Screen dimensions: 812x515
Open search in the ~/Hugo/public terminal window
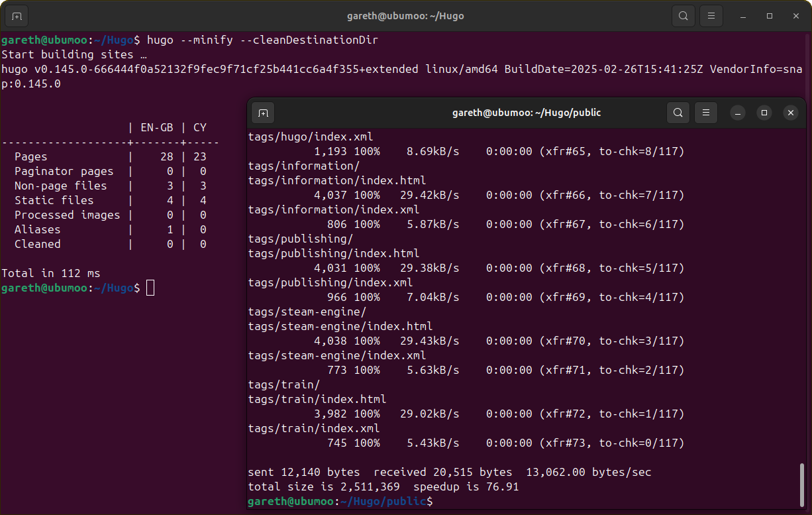coord(678,113)
